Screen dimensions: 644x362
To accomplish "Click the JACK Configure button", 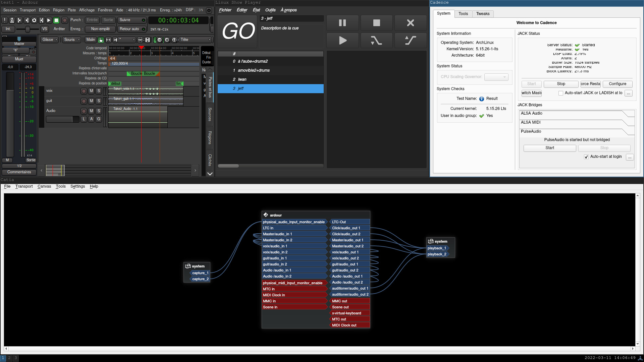I will [617, 84].
